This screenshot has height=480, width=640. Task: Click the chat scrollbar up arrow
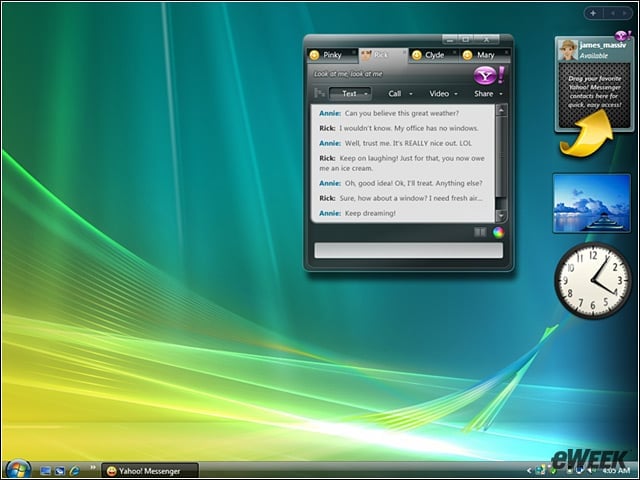tap(501, 110)
